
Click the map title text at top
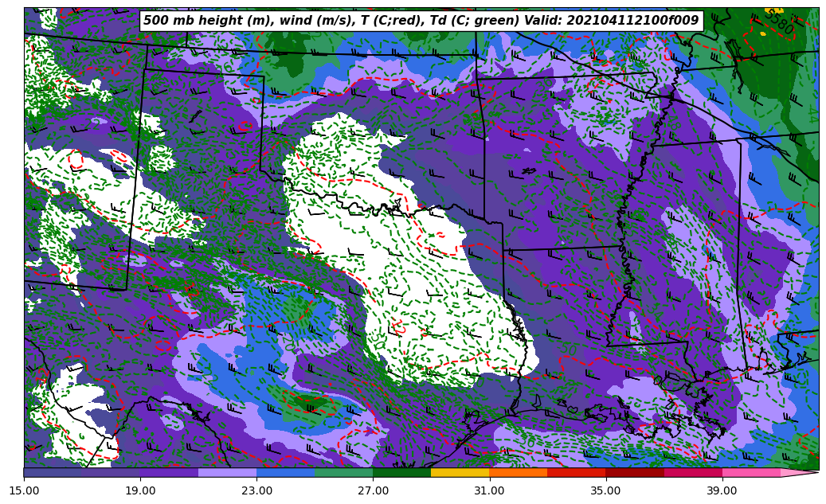421,21
